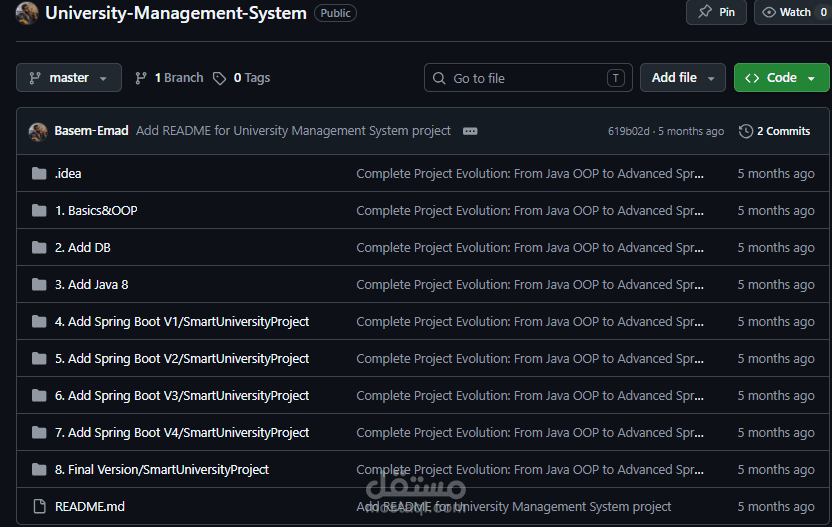Open University-Management-System repository title
Viewport: 832px width, 527px height.
click(x=176, y=13)
